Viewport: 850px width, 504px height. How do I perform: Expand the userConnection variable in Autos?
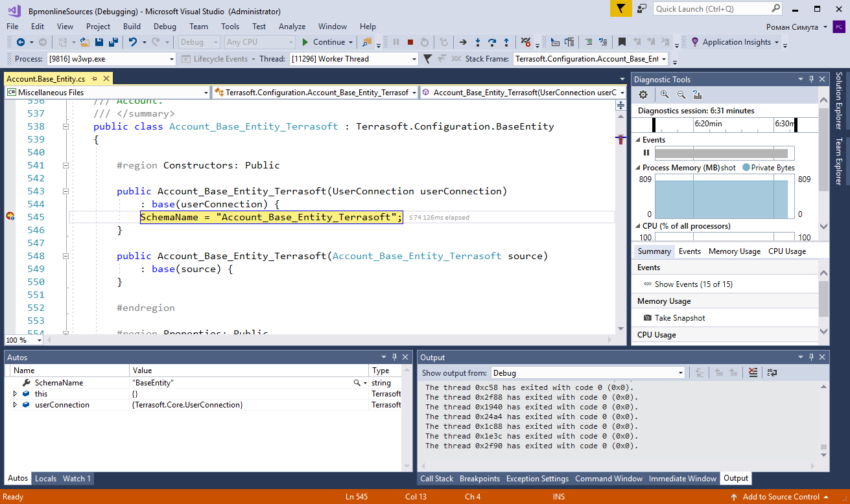pos(15,405)
